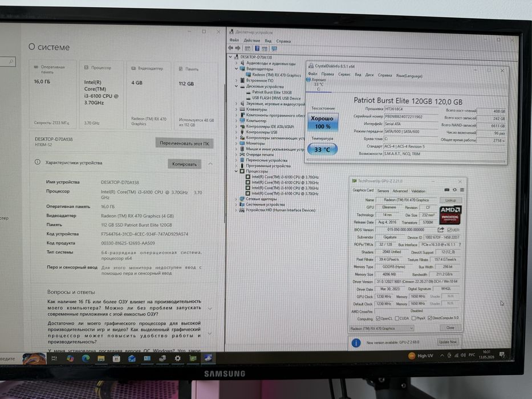Collapse the Характеристики устройства section chevron
This screenshot has width=532, height=399.
210,164
